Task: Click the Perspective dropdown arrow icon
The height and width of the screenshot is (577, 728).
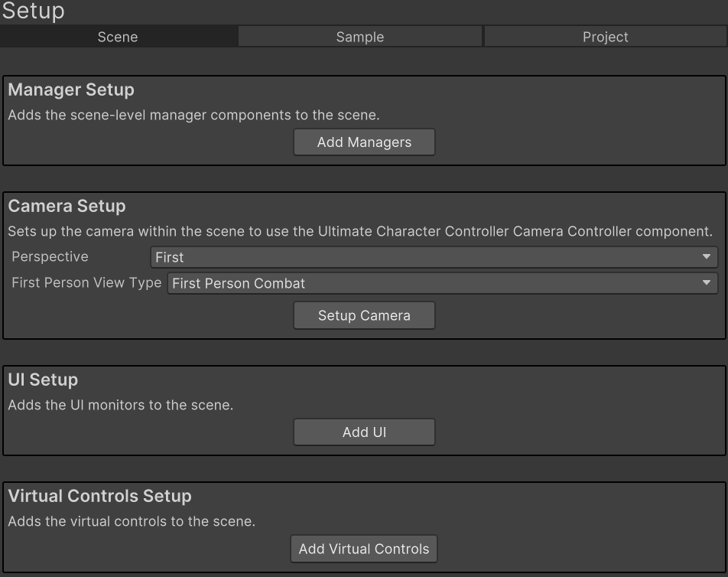Action: [x=707, y=257]
